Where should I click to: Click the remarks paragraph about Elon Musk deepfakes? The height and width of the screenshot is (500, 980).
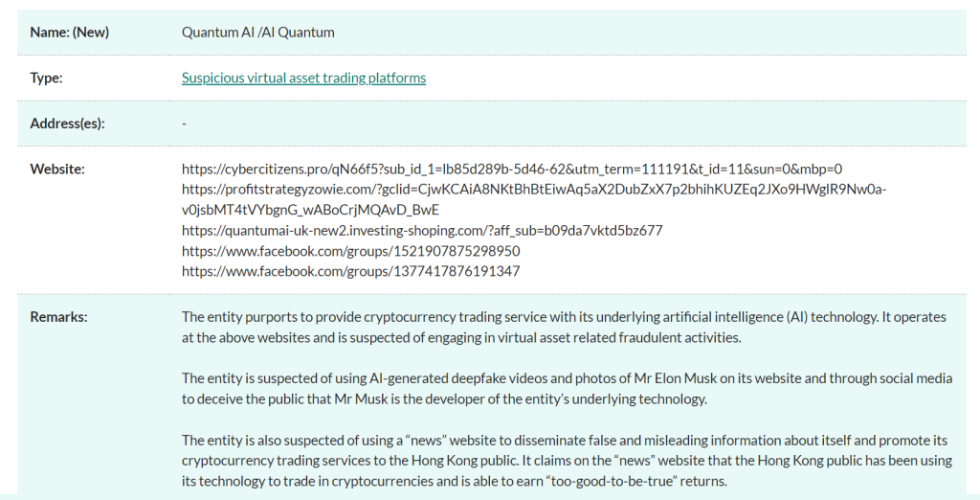[x=567, y=389]
